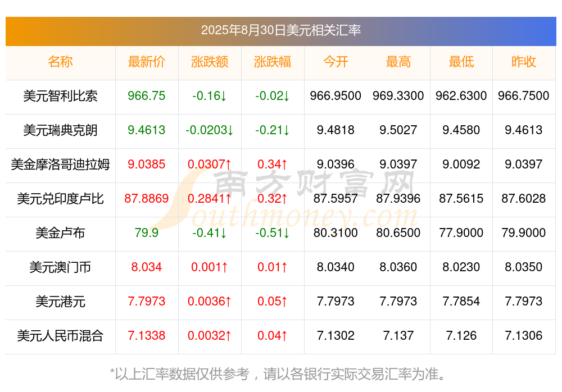Select the 最新价 column header
The image size is (562, 392).
click(x=146, y=62)
